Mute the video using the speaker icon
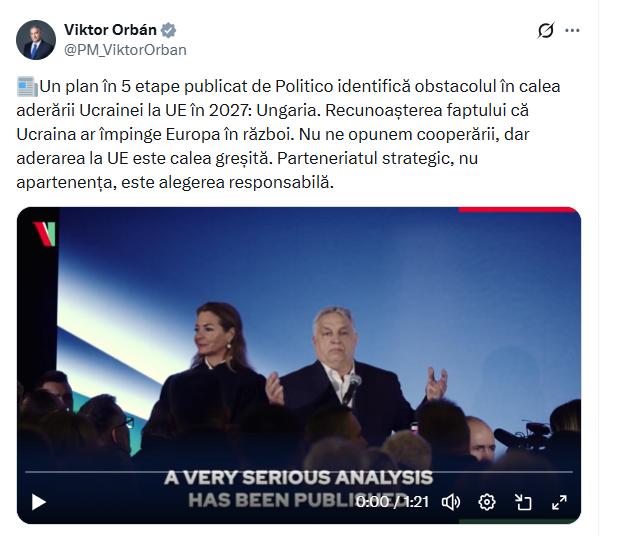622x536 pixels. click(451, 502)
